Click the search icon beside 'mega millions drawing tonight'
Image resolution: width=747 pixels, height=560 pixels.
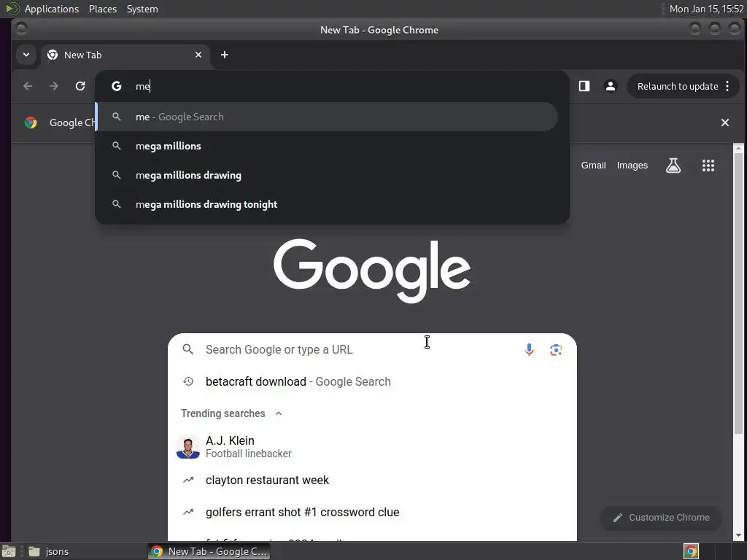[116, 204]
